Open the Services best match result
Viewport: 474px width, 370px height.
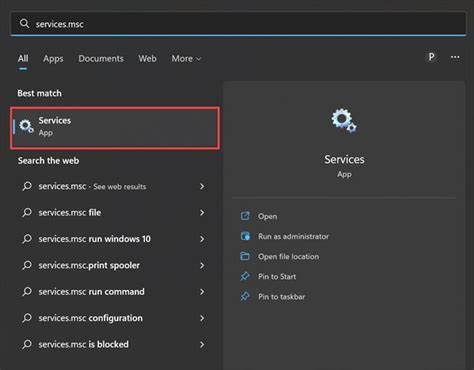pos(115,128)
